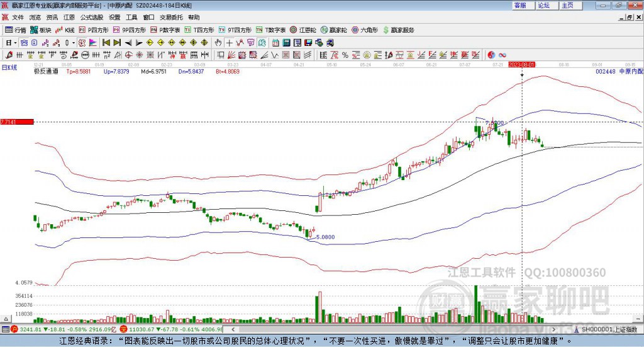
Task: Open the T四方形 time square
Action: pos(199,30)
